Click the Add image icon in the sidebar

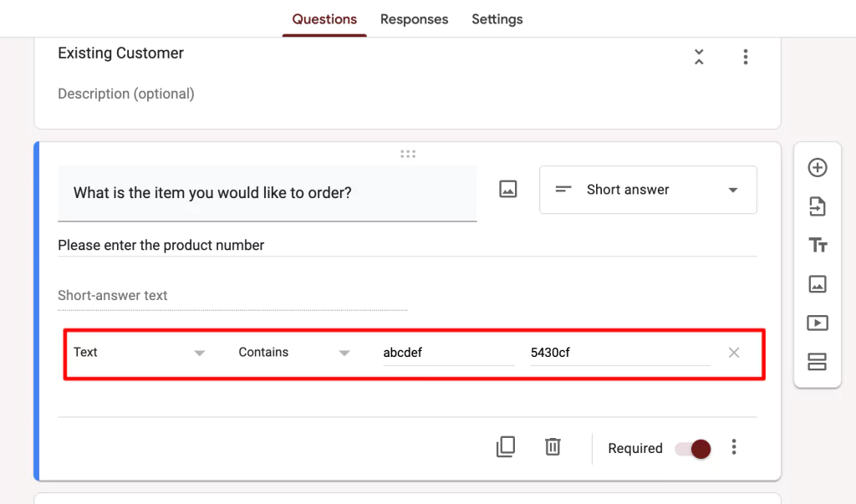pyautogui.click(x=818, y=284)
